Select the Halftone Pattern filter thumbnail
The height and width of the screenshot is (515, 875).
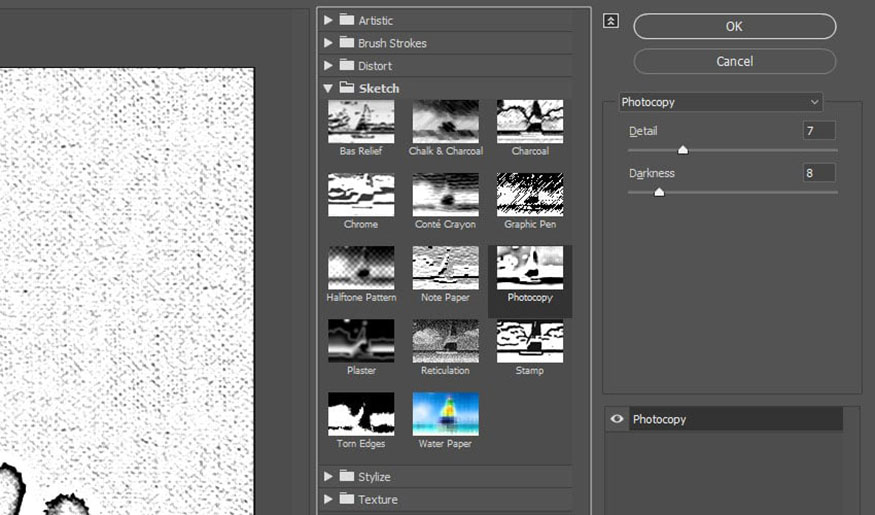[361, 268]
